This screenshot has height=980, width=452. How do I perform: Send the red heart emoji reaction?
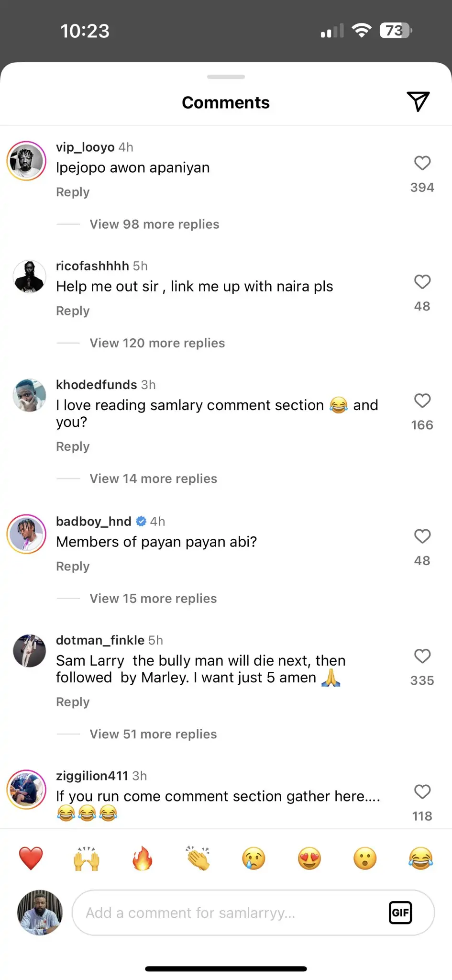(x=31, y=858)
